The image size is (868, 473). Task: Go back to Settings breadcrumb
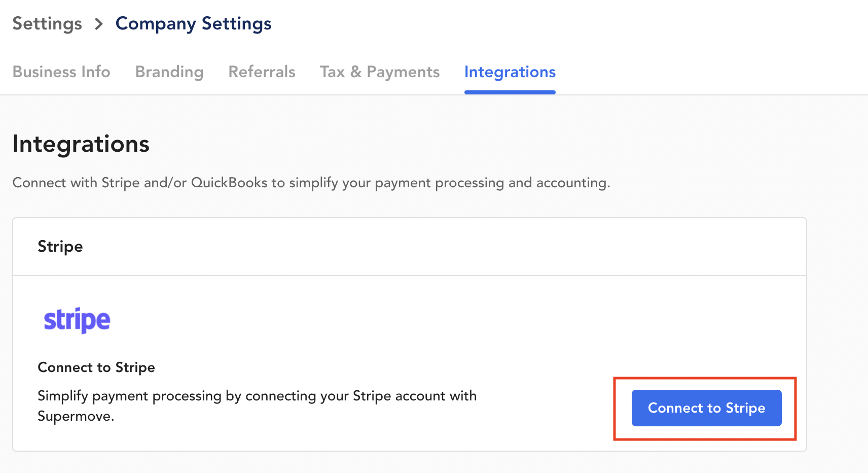47,24
